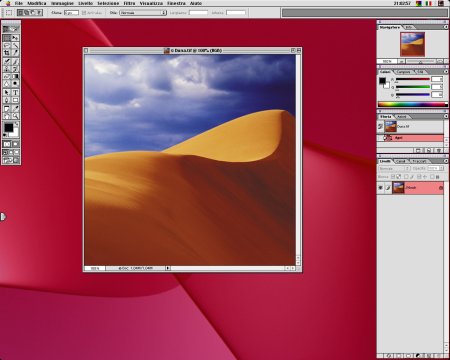Viewport: 450px width, 360px height.
Task: Select the Notes tool
Action: [7, 109]
